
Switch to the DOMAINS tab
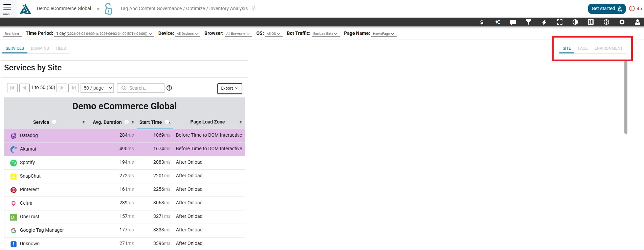pyautogui.click(x=40, y=48)
